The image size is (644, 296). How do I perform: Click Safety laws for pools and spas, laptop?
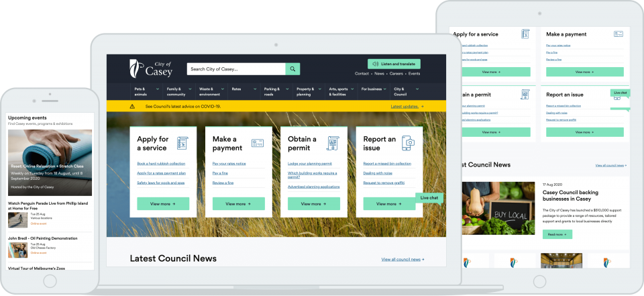pyautogui.click(x=160, y=183)
